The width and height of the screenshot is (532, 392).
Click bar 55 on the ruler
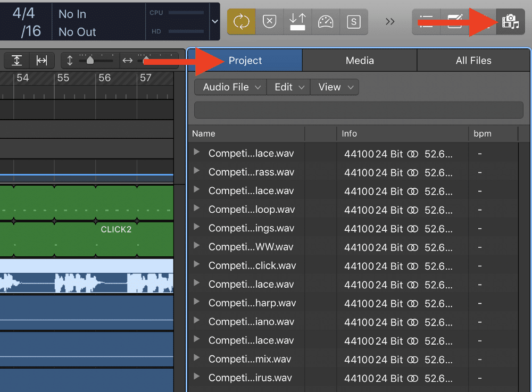[x=63, y=78]
